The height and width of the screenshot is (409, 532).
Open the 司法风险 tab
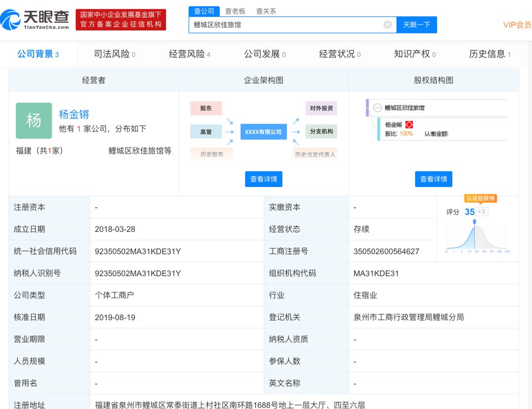tap(114, 54)
